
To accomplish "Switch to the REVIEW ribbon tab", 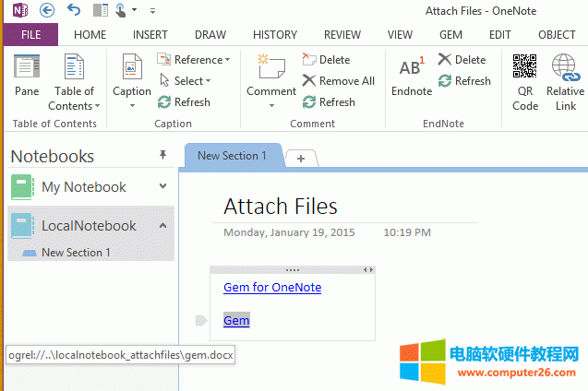I will click(x=342, y=35).
